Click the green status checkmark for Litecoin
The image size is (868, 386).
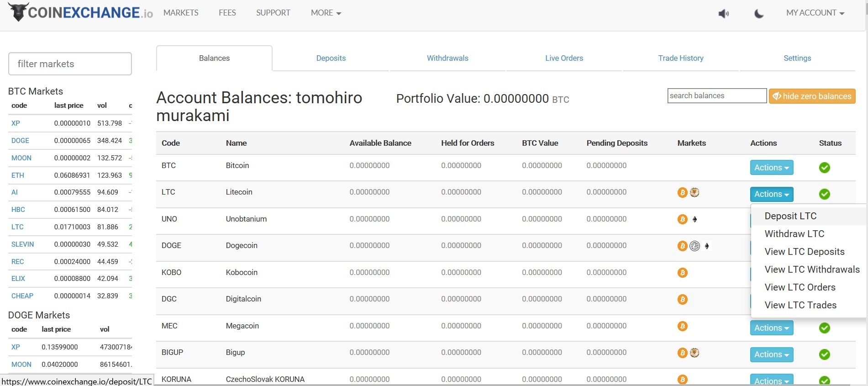click(x=824, y=194)
